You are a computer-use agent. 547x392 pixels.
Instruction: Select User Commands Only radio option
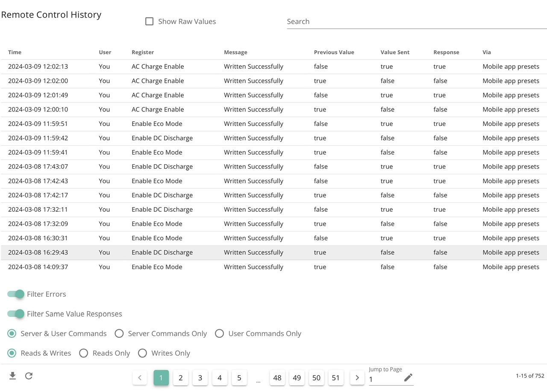pos(219,333)
